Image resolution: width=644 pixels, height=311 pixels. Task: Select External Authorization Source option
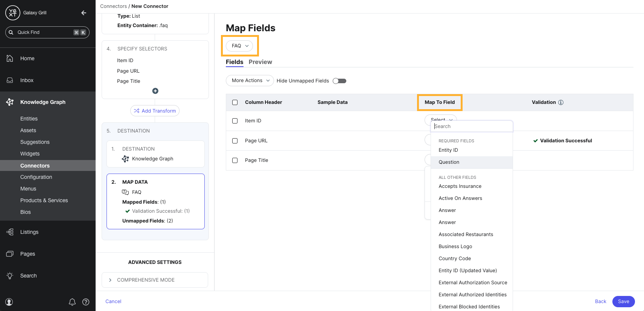click(x=472, y=283)
